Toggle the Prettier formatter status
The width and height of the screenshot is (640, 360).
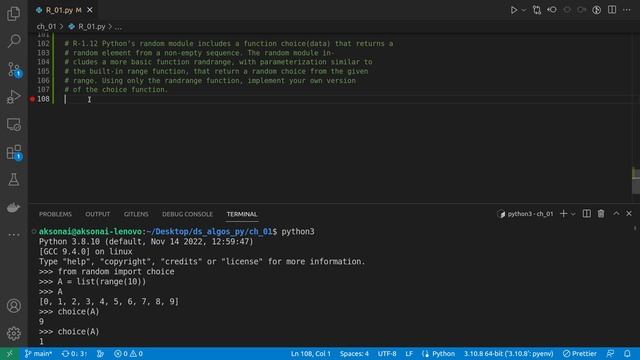coord(580,353)
